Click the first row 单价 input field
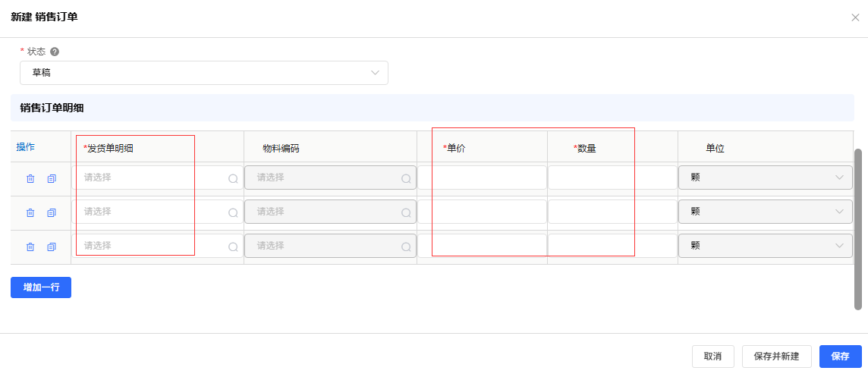 pyautogui.click(x=483, y=178)
